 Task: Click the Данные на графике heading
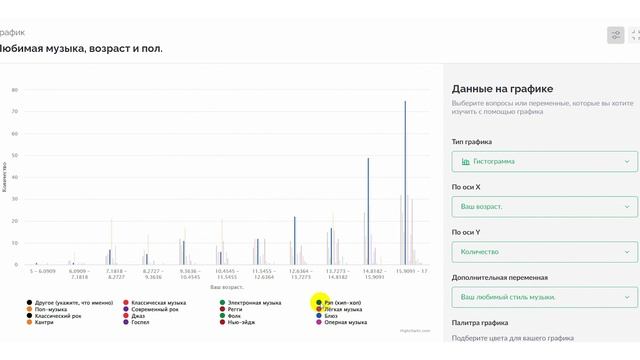502,89
